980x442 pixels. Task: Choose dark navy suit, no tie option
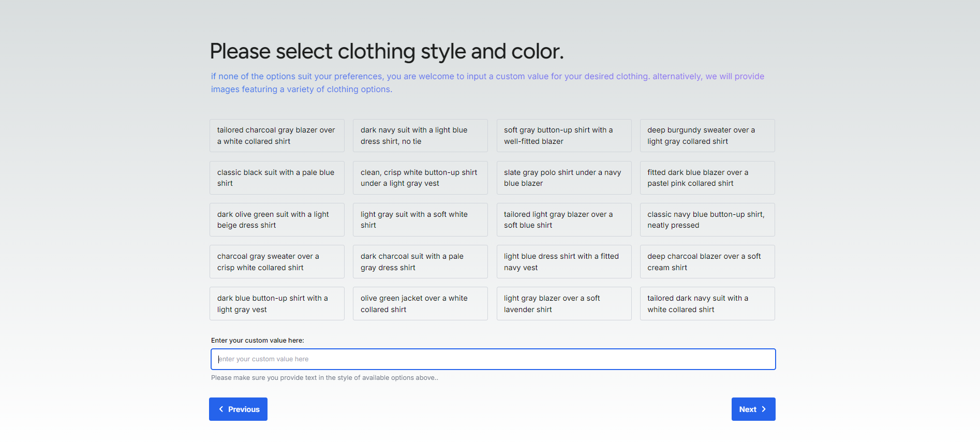tap(420, 136)
